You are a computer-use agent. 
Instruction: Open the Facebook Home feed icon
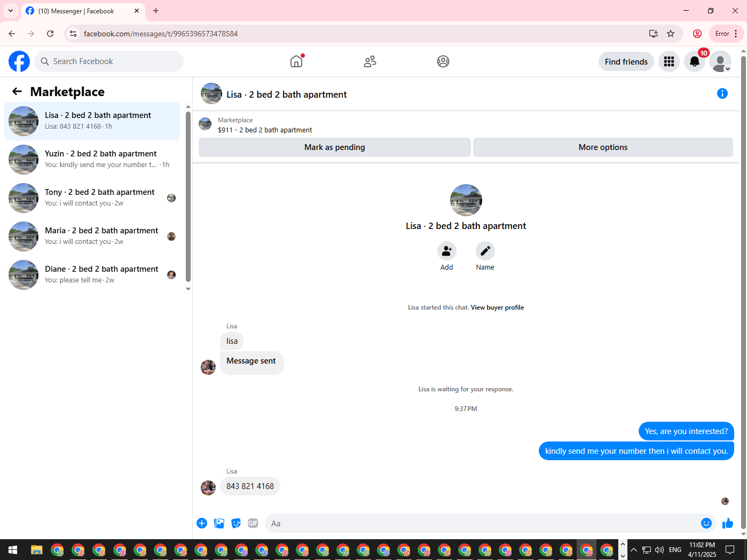[x=296, y=61]
